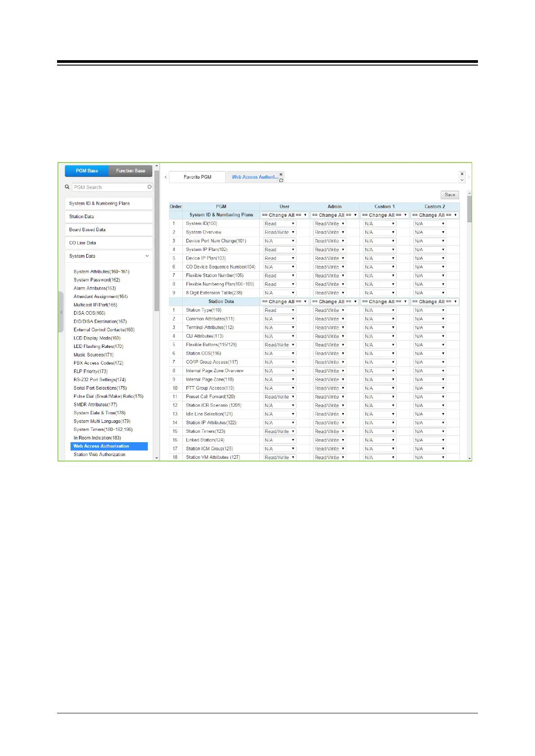Viewport: 535px width, 756px height.
Task: Refresh the Web Access Authorization tab
Action: coord(281,180)
